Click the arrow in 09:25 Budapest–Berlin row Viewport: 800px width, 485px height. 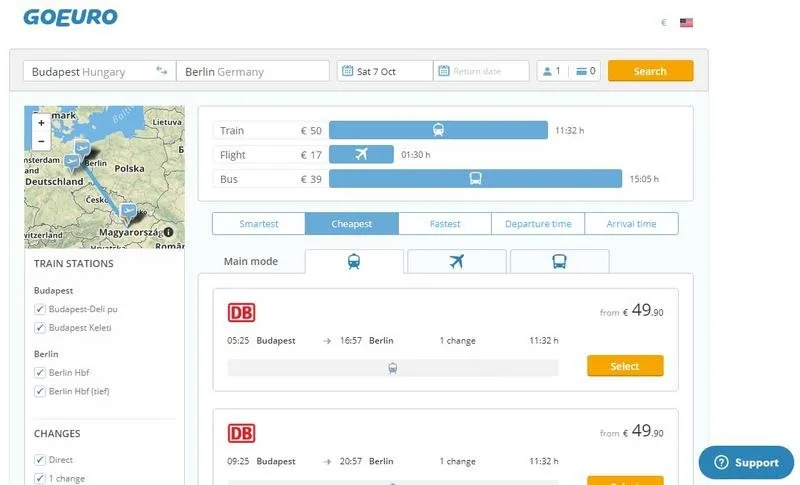[x=327, y=462]
